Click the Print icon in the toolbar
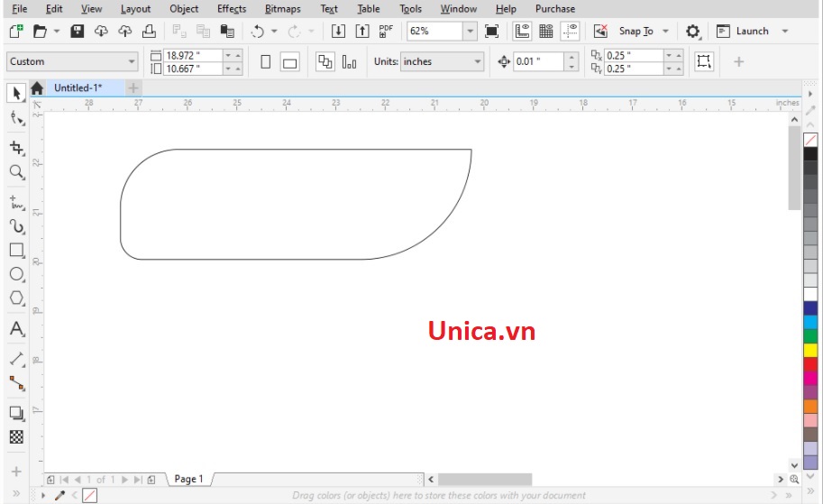This screenshot has height=504, width=823. pos(150,32)
